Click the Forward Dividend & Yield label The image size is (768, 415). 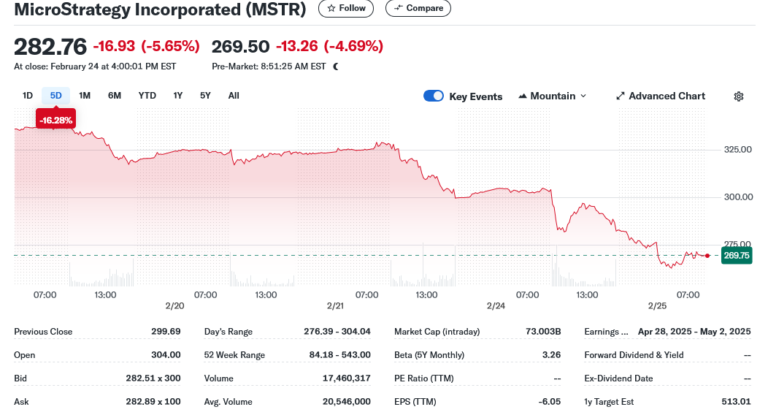634,355
